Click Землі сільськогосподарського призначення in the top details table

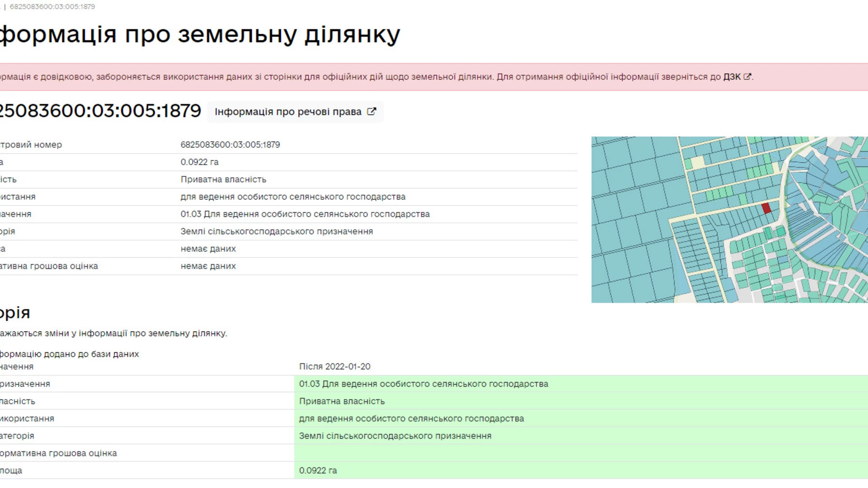tap(276, 231)
